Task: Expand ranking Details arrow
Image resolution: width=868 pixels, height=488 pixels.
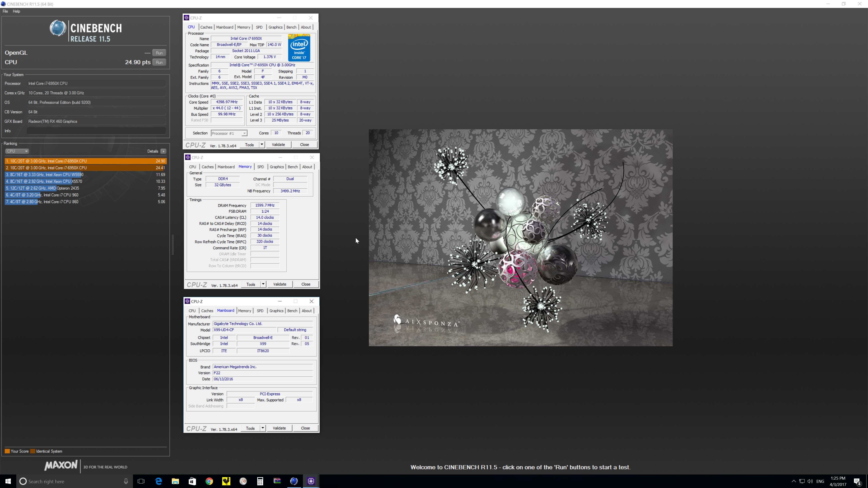Action: [x=163, y=151]
